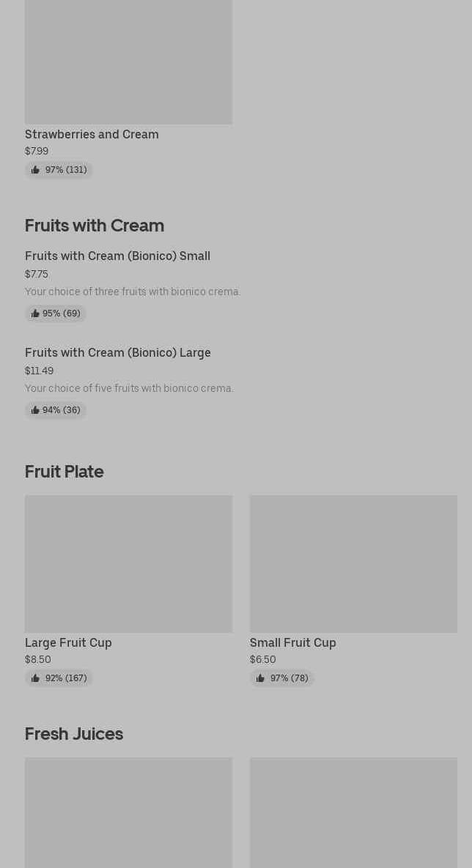Open the Small Fruit Cup photo
472x868 pixels.
point(353,563)
